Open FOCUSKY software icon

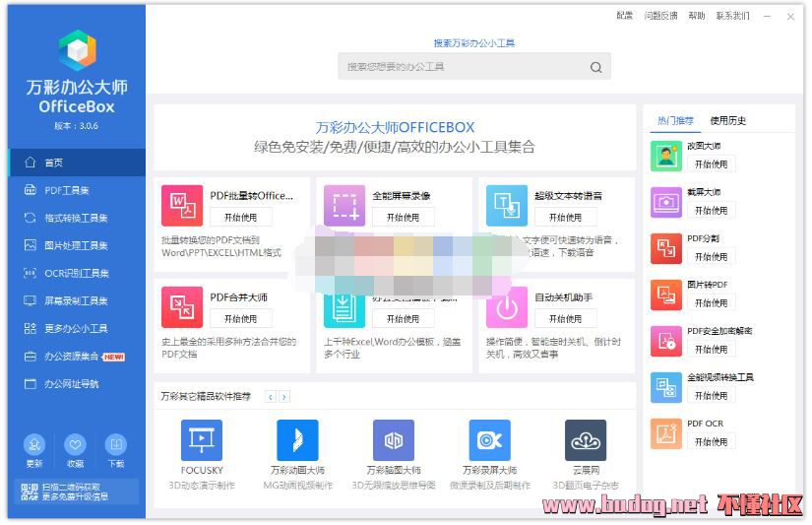(202, 440)
